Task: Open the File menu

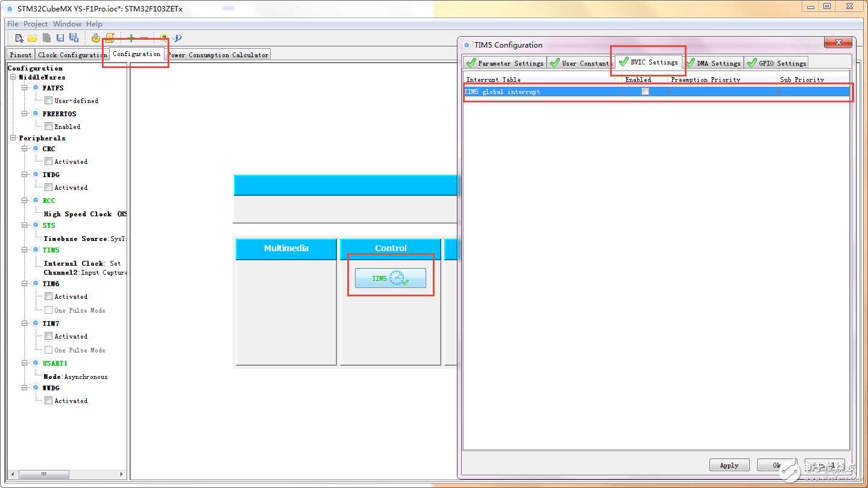Action: [13, 23]
